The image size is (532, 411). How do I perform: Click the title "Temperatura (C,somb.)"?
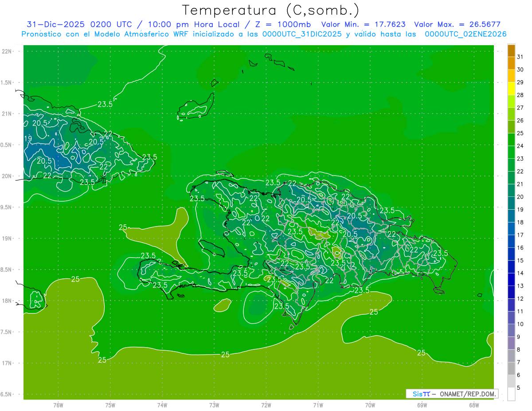(x=271, y=10)
